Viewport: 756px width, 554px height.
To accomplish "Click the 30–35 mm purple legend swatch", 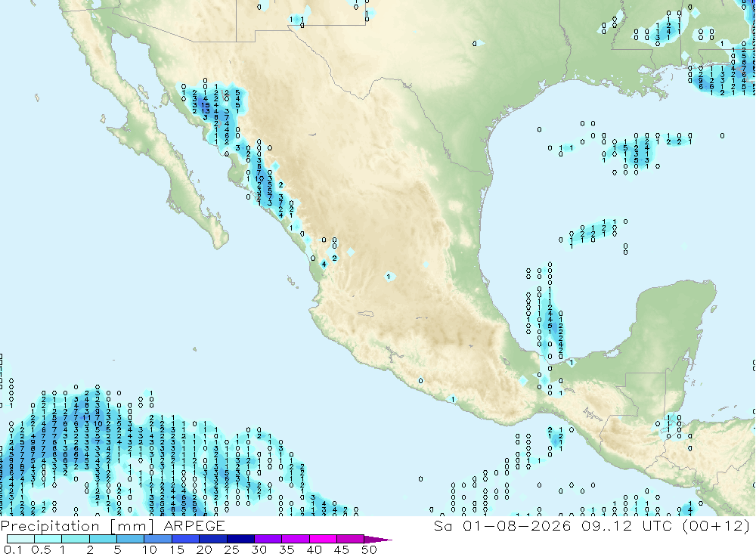I will [x=268, y=539].
